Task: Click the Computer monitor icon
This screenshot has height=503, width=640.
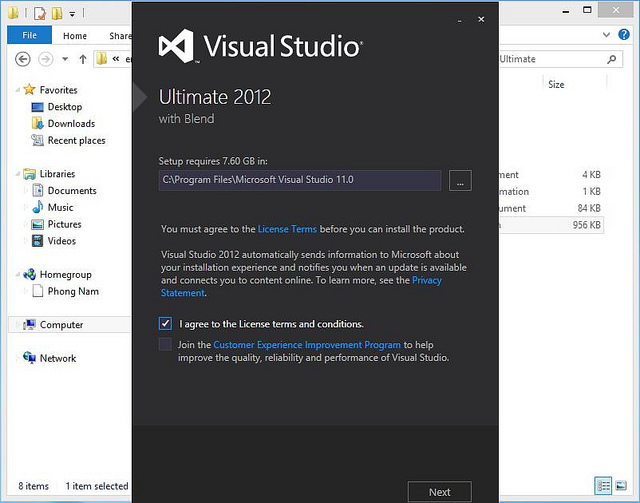Action: [29, 325]
